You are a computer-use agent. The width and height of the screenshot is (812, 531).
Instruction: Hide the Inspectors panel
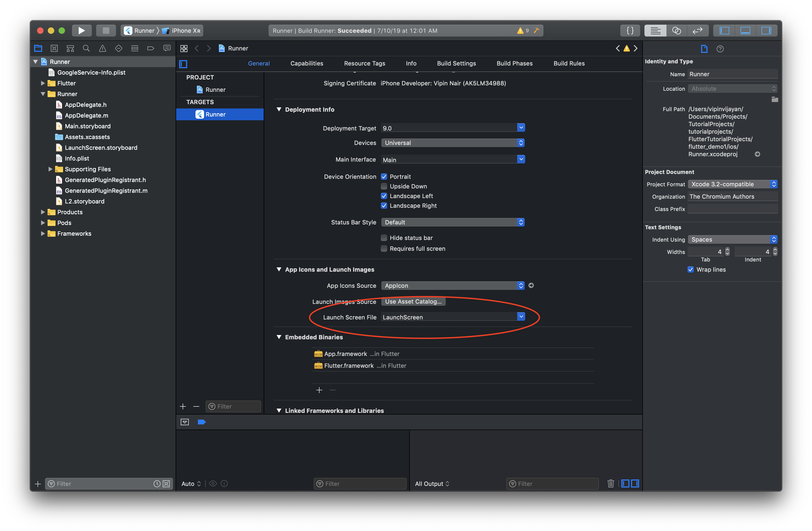click(767, 31)
